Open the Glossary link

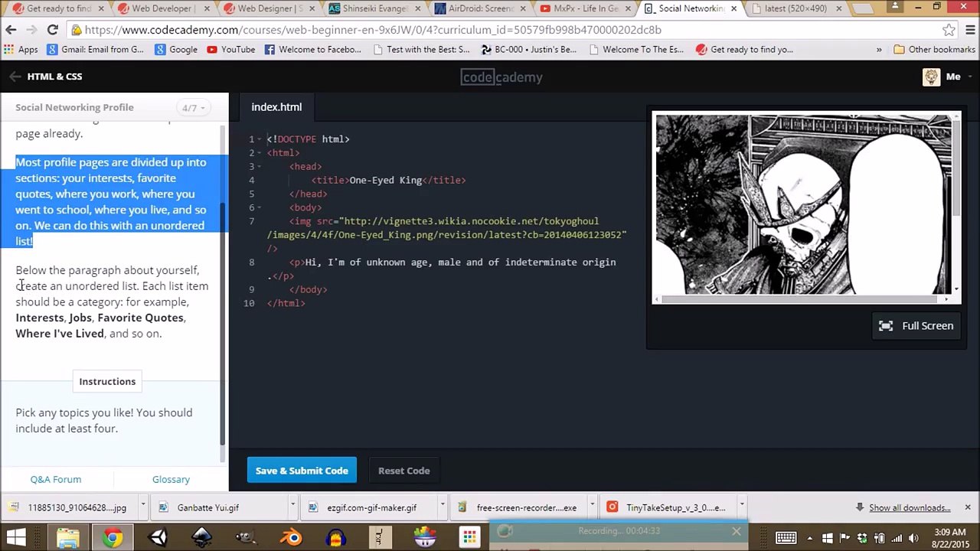pyautogui.click(x=171, y=479)
